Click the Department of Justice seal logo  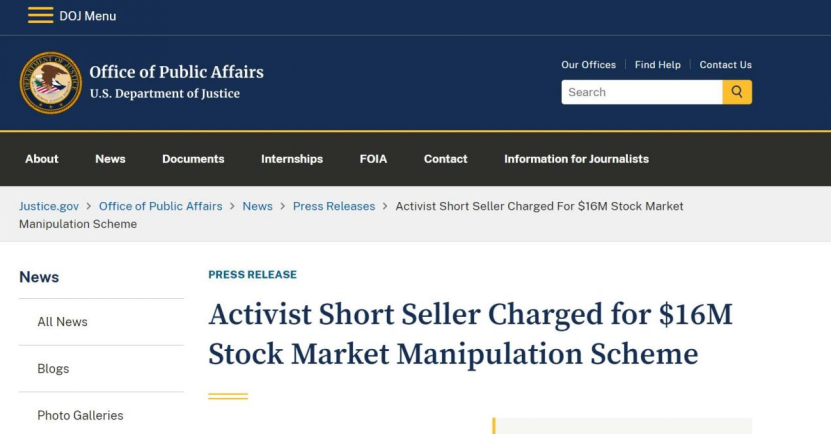[x=51, y=83]
